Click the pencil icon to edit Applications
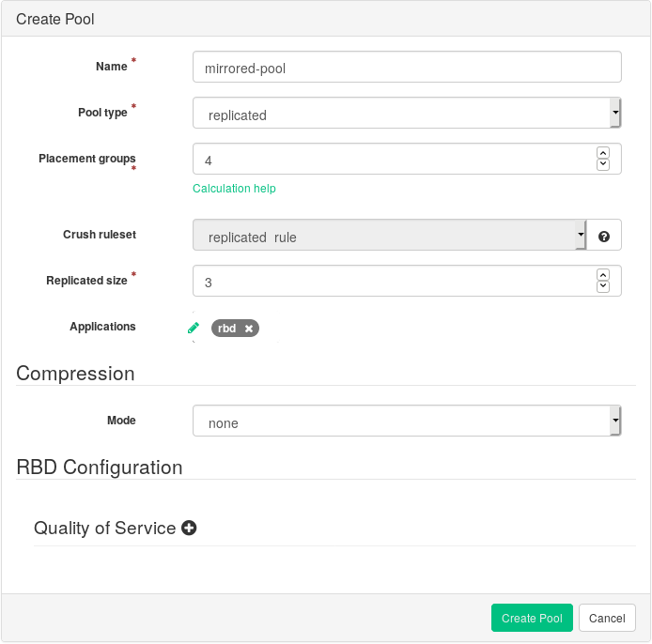 tap(194, 328)
